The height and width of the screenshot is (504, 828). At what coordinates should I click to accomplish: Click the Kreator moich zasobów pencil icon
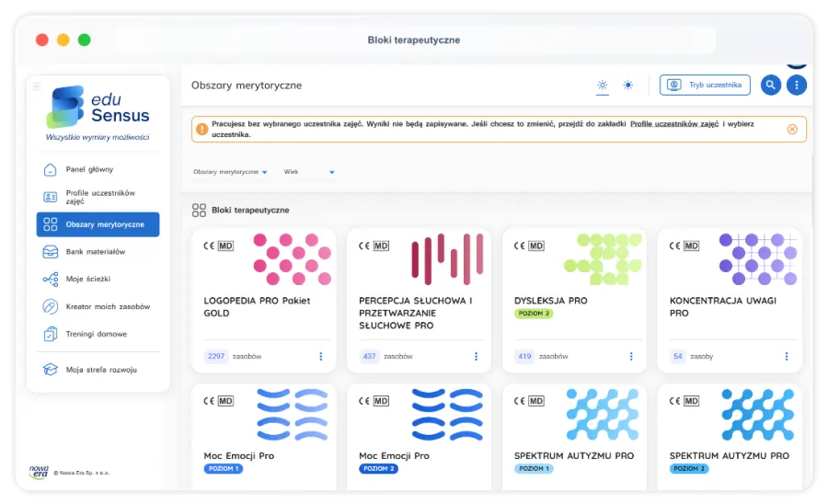(51, 306)
